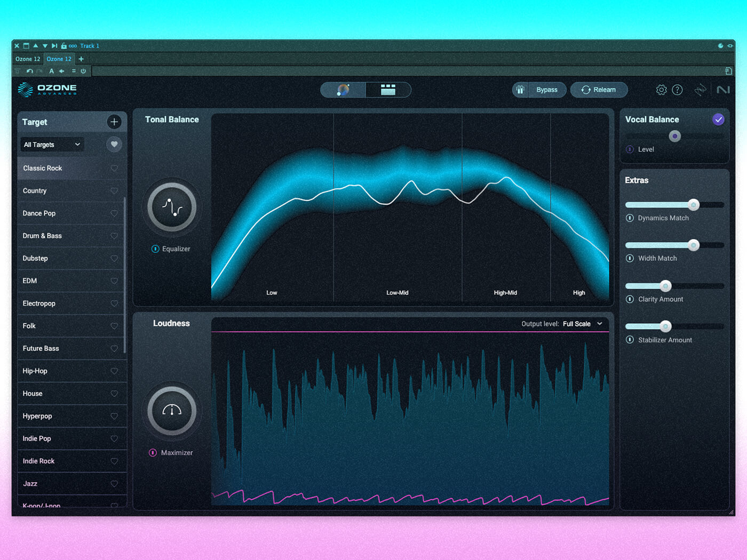Choose Hip-Hop from the target list

pyautogui.click(x=35, y=371)
